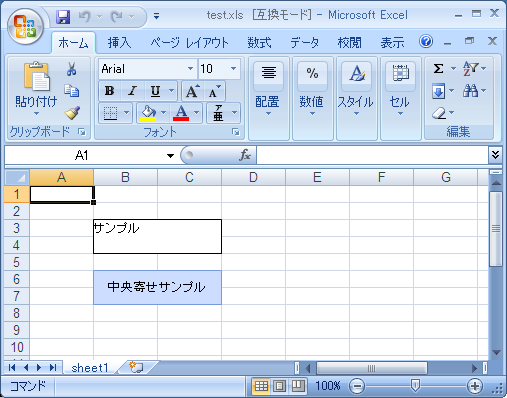Select the cell containing サンプル
This screenshot has height=398, width=507.
157,236
